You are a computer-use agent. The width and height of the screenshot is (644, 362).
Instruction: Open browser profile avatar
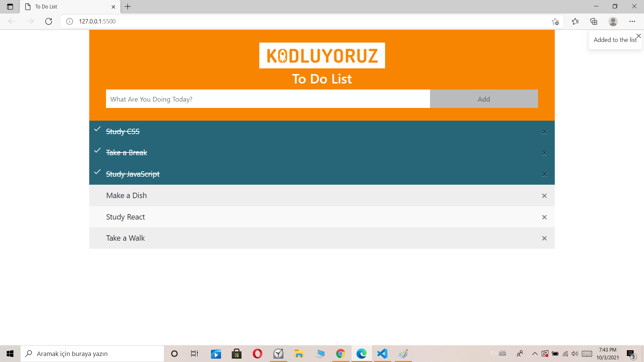point(613,21)
